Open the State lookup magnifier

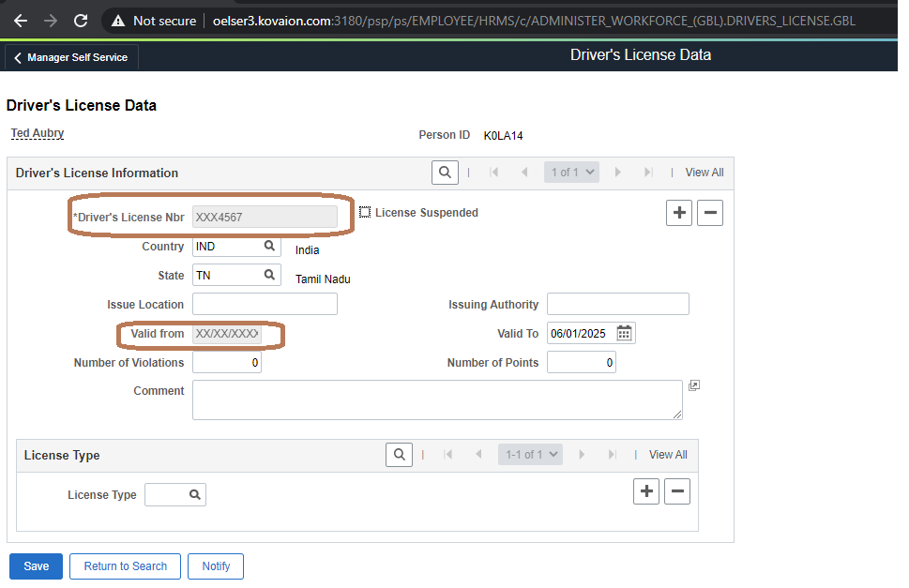(269, 275)
